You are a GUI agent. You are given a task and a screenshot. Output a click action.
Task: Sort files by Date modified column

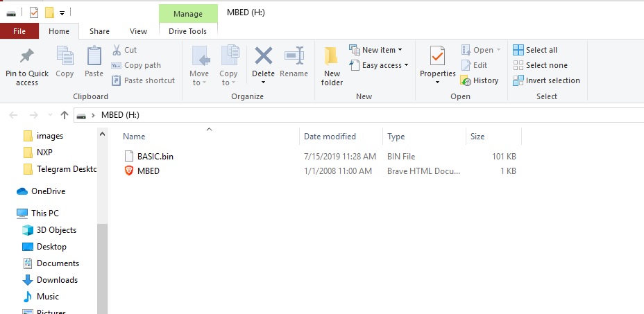tap(330, 137)
